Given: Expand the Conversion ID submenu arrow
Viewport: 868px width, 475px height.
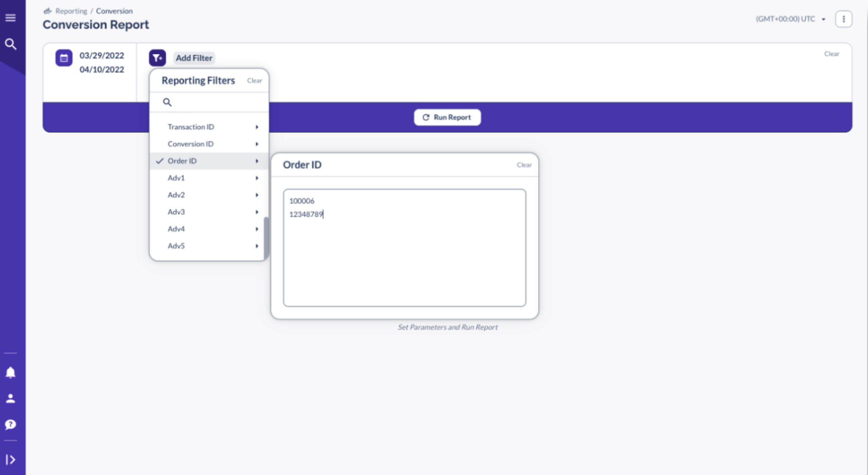Looking at the screenshot, I should click(257, 144).
